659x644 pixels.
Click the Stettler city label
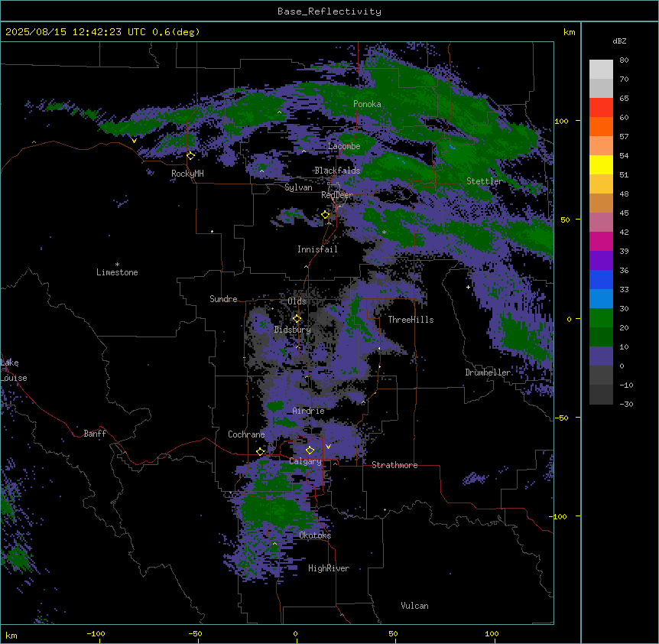[484, 181]
